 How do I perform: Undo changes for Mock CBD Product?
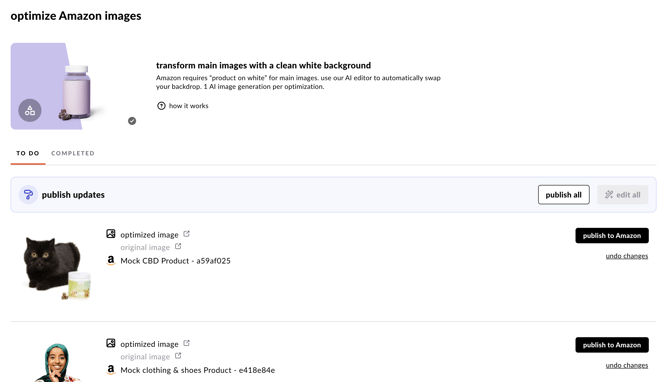[627, 256]
